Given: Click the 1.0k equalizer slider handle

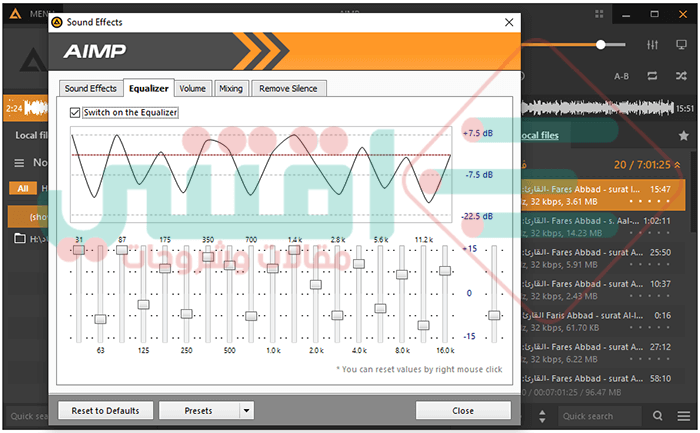Looking at the screenshot, I should [x=273, y=268].
